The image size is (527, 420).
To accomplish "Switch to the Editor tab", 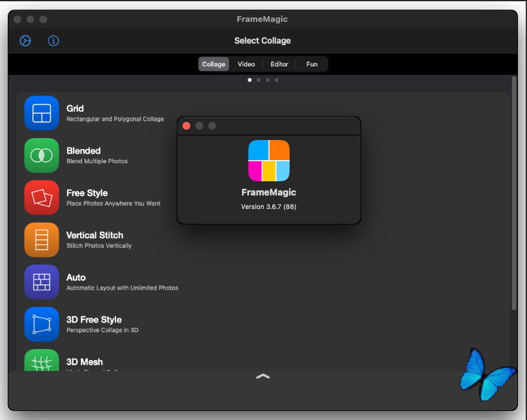I will point(279,64).
